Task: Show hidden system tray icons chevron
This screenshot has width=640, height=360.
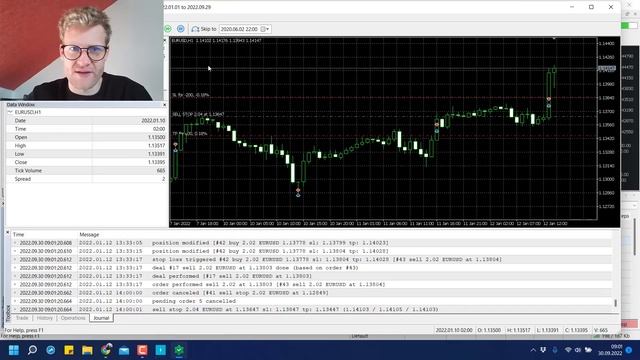Action: click(533, 350)
